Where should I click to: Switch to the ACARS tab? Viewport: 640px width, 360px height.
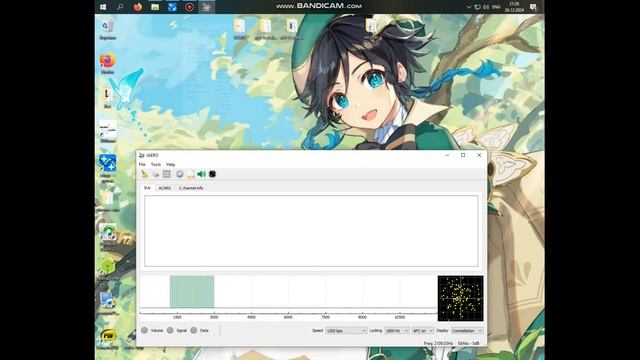(164, 188)
